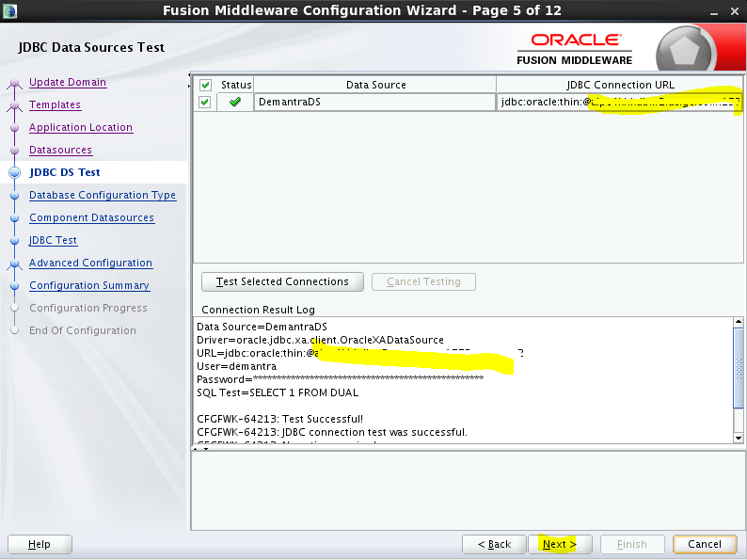747x560 pixels.
Task: Go to the Component Datasources step
Action: [91, 217]
